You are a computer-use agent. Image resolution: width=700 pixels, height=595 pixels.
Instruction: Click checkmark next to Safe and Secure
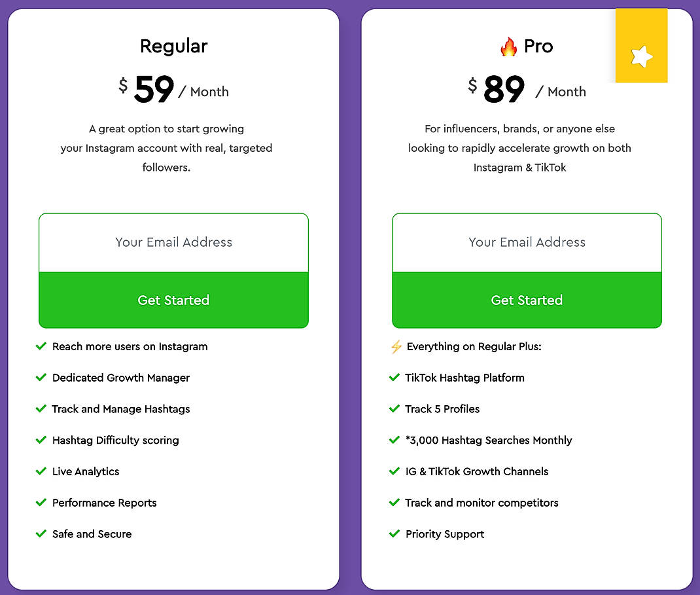click(41, 534)
